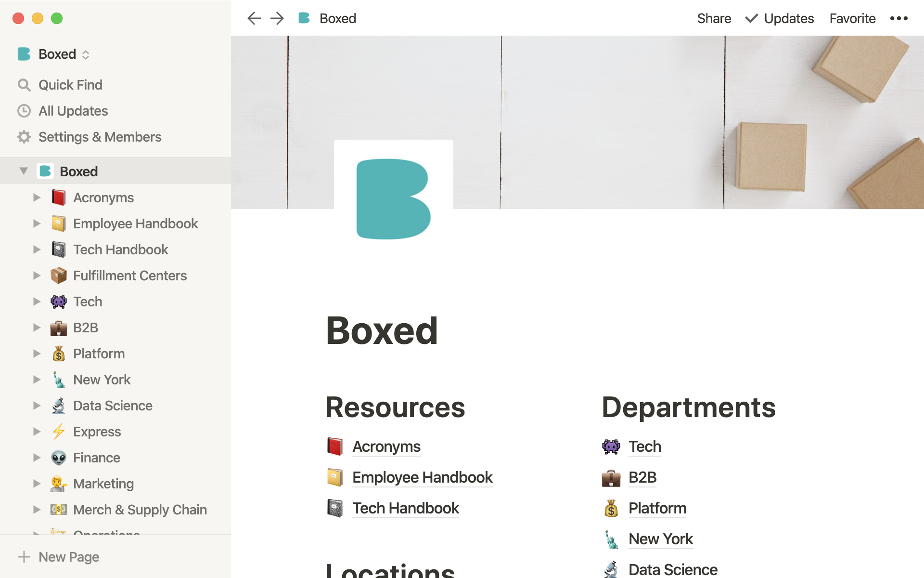Toggle the page Updates checkmark in the top bar
The image size is (924, 578).
[x=751, y=18]
